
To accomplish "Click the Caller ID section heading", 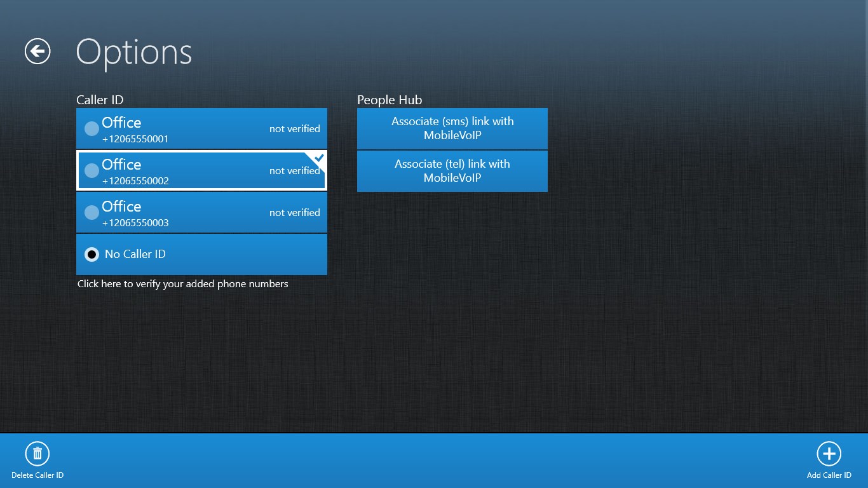I will tap(100, 100).
